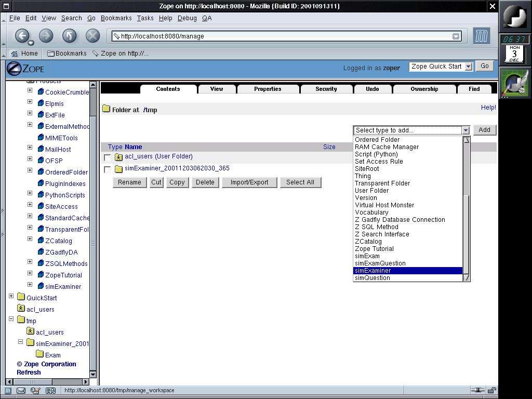Click the security lock icon in status bar
This screenshot has width=532, height=399.
tap(491, 390)
